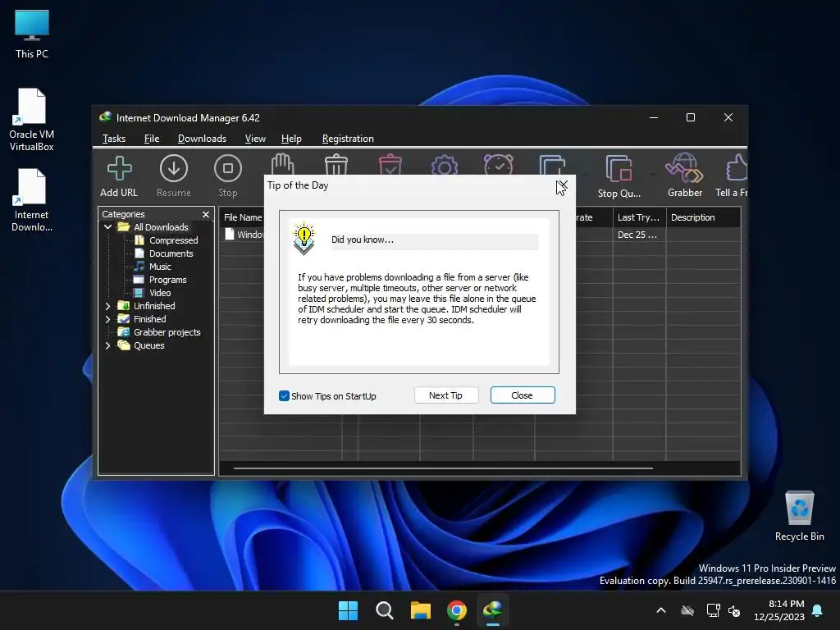Close Tip of the Day via X
Image resolution: width=840 pixels, height=630 pixels.
(x=562, y=185)
